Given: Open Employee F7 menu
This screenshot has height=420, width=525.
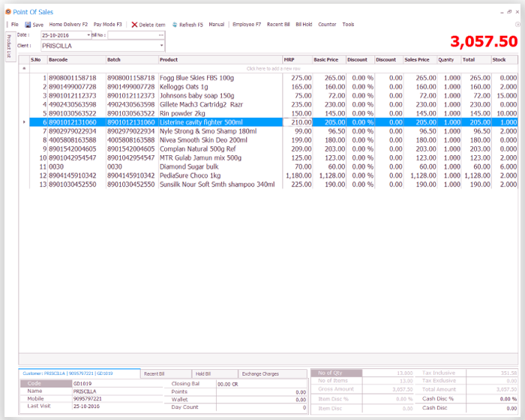Looking at the screenshot, I should tap(247, 25).
